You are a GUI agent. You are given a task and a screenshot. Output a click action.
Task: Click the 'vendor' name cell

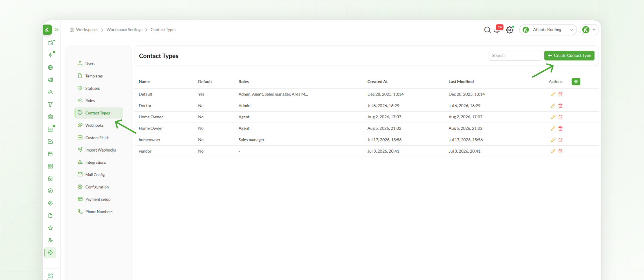pyautogui.click(x=145, y=151)
